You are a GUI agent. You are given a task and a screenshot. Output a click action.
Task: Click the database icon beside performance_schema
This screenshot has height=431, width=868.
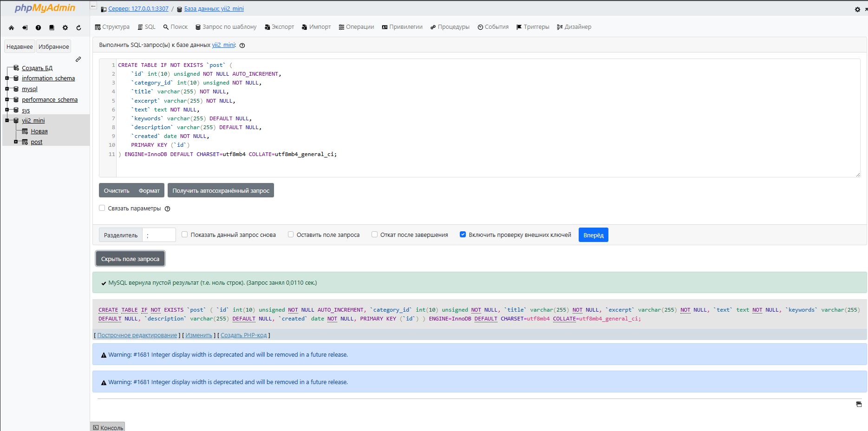click(x=16, y=99)
